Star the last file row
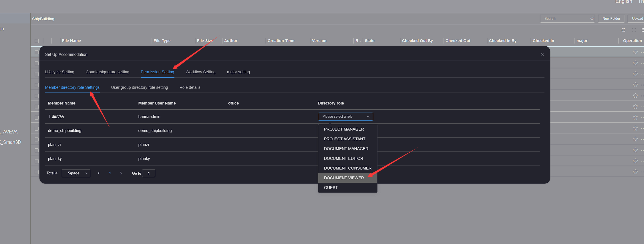 coord(635,172)
